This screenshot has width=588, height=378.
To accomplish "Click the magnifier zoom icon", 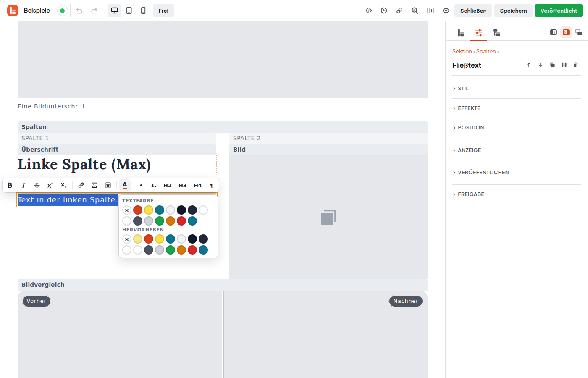I will click(x=415, y=10).
